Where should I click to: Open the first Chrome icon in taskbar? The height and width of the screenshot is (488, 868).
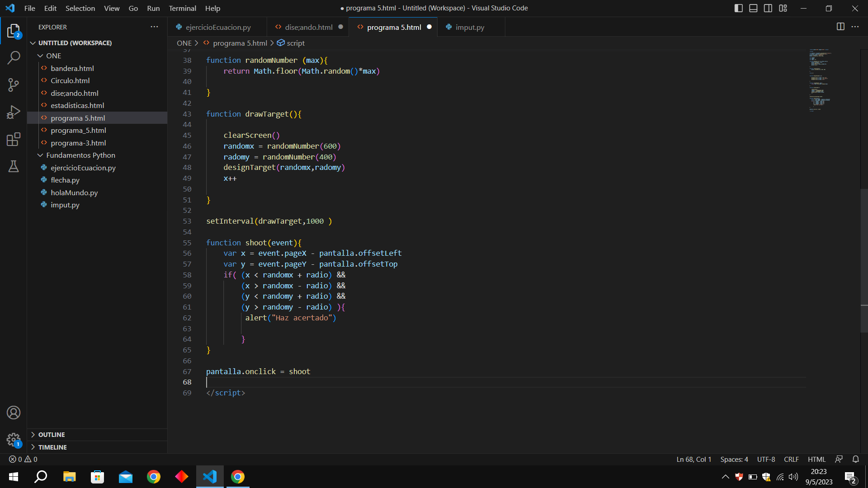tap(154, 477)
